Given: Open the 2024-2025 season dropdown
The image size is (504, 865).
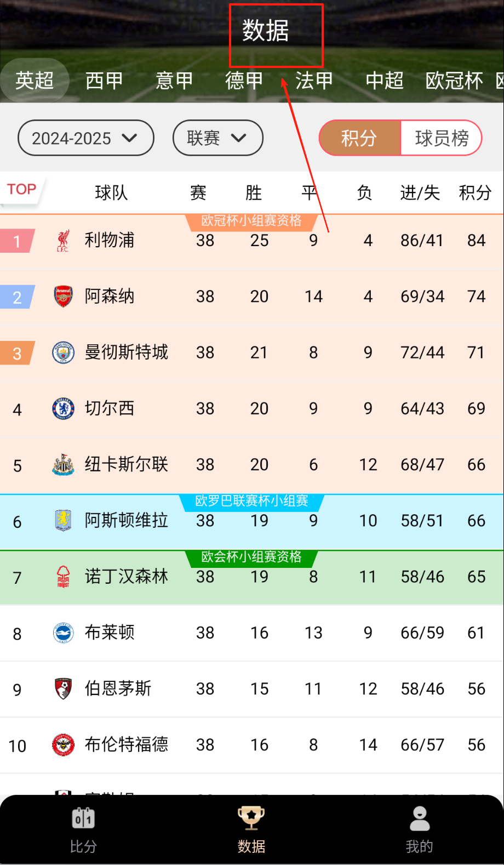Looking at the screenshot, I should [x=86, y=138].
